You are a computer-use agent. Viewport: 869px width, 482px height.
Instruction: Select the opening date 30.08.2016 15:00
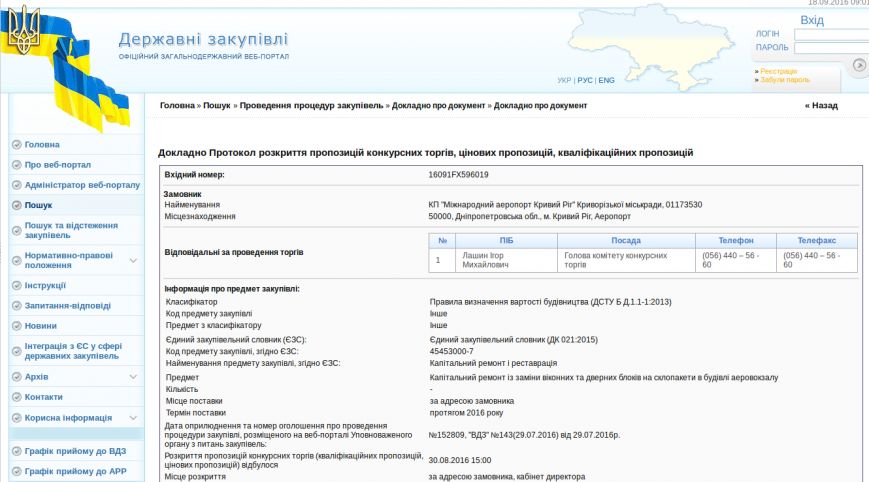pyautogui.click(x=460, y=460)
